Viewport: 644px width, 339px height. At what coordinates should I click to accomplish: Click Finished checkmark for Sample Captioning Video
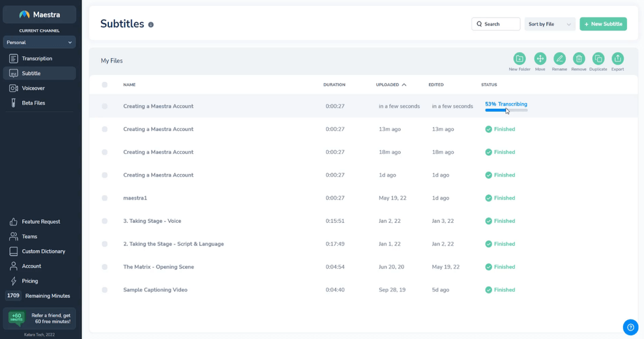488,290
